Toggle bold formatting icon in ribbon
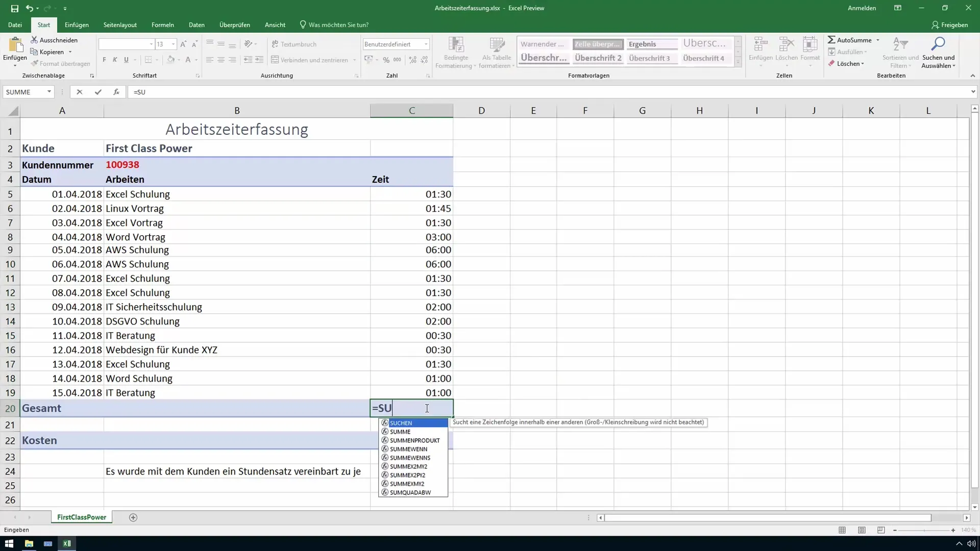This screenshot has height=551, width=980. [x=104, y=59]
